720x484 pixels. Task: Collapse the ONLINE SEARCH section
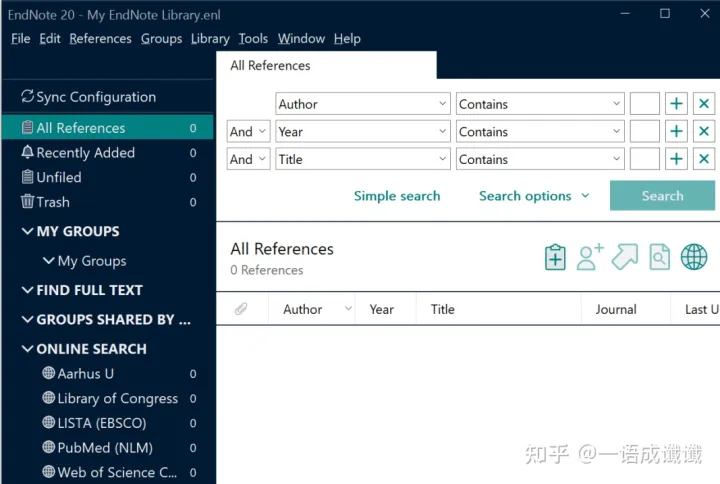coord(28,349)
